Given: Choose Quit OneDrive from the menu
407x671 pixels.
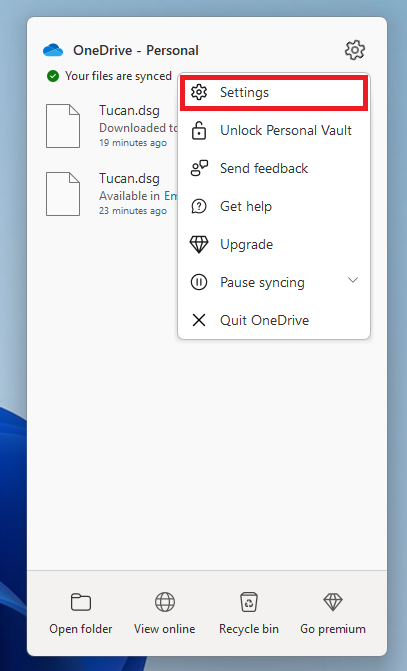Looking at the screenshot, I should pos(273,320).
